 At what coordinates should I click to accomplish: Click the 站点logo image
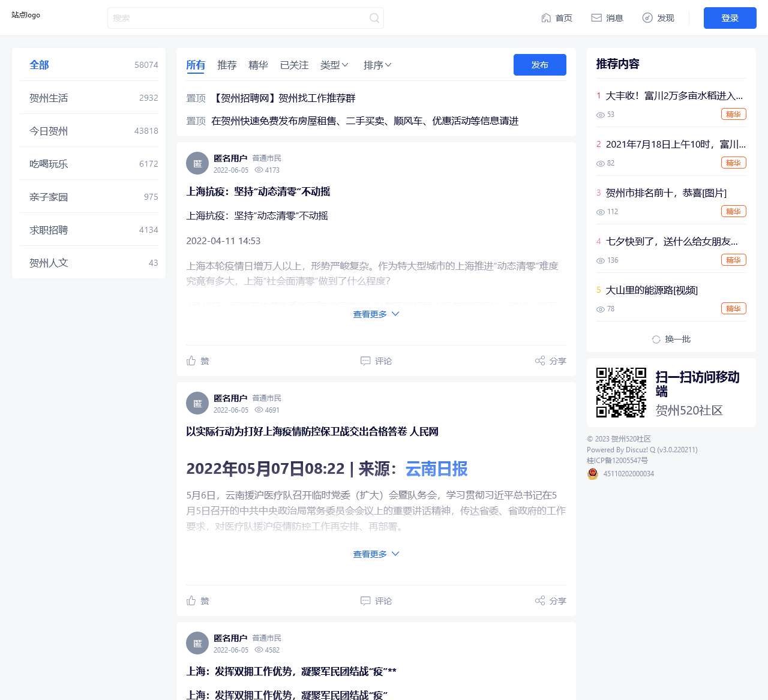[x=26, y=14]
